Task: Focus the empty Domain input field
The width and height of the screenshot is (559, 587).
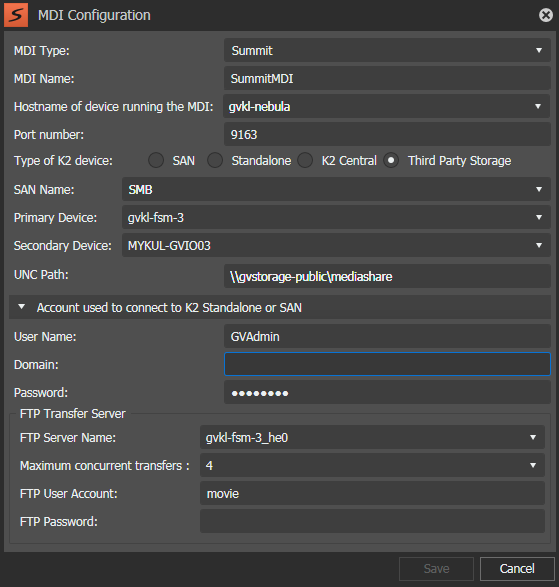Action: coord(387,364)
